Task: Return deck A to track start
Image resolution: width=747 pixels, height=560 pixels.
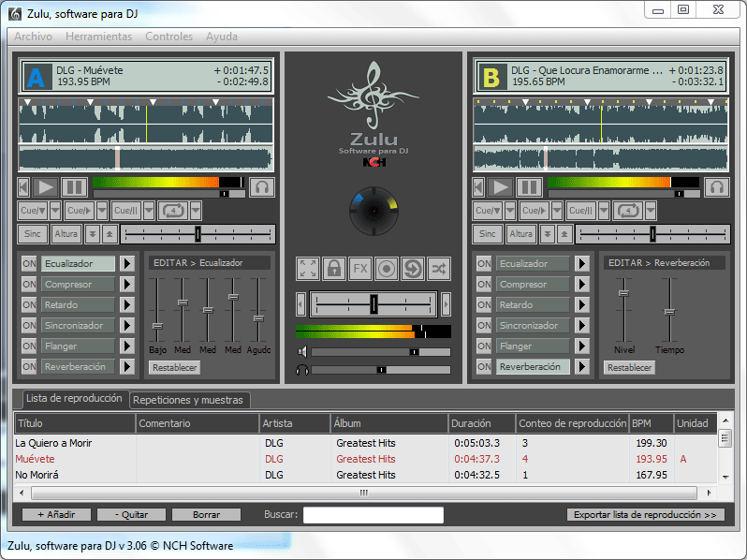Action: (x=23, y=187)
